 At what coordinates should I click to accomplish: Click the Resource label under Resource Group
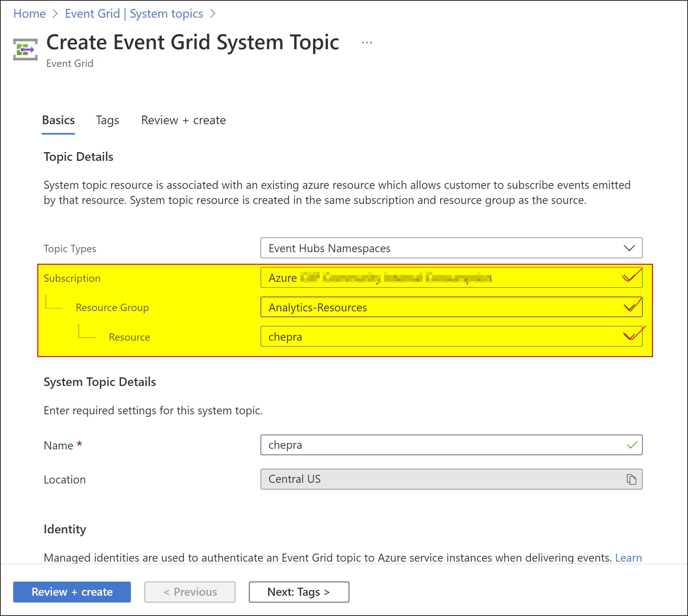(130, 337)
